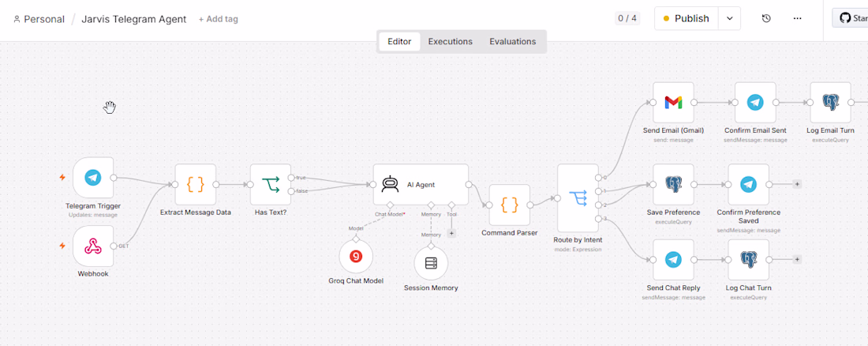Add node after Log Chat Turn
This screenshot has height=346, width=868.
tap(797, 259)
